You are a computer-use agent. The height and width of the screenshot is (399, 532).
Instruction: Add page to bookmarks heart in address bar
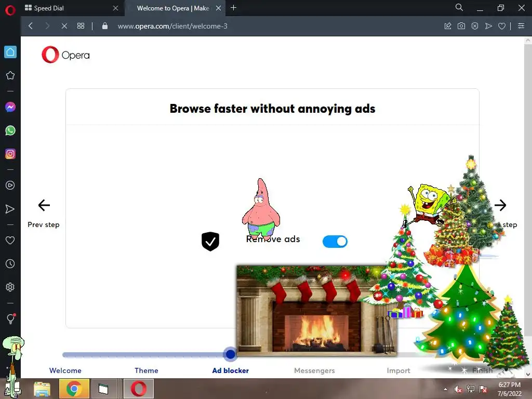(502, 26)
